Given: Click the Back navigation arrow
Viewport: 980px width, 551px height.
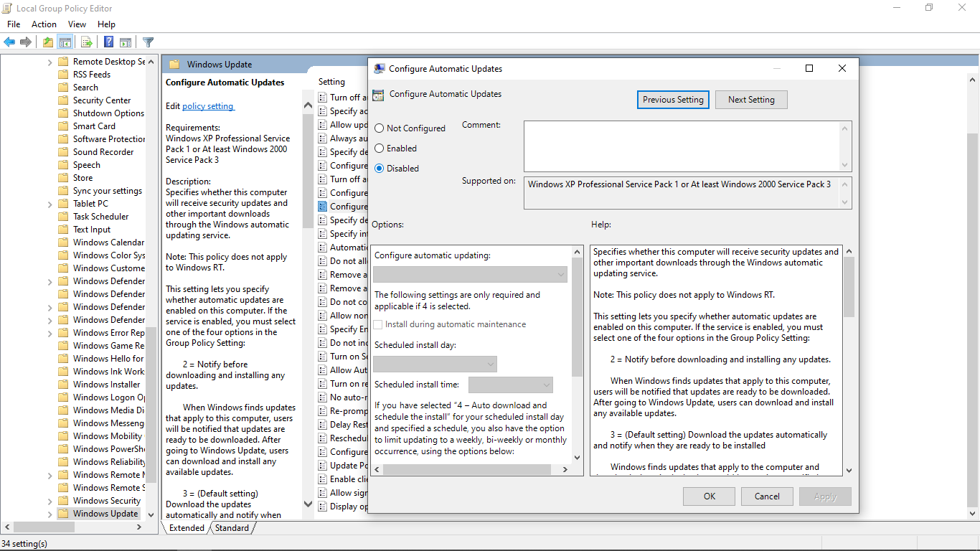Looking at the screenshot, I should tap(9, 42).
